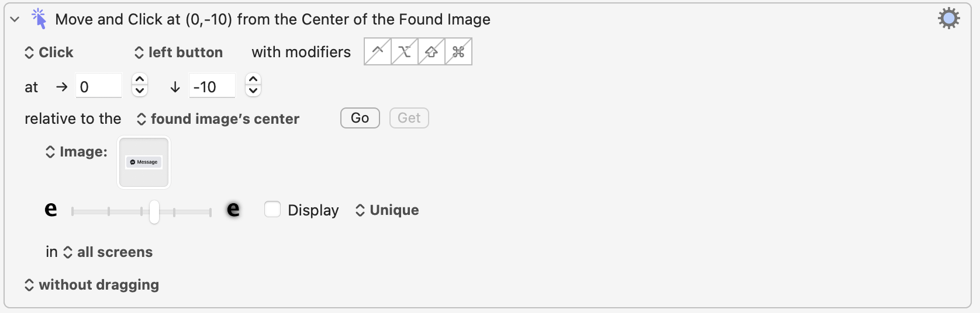
Task: Change found image's center reference option
Action: pos(218,119)
